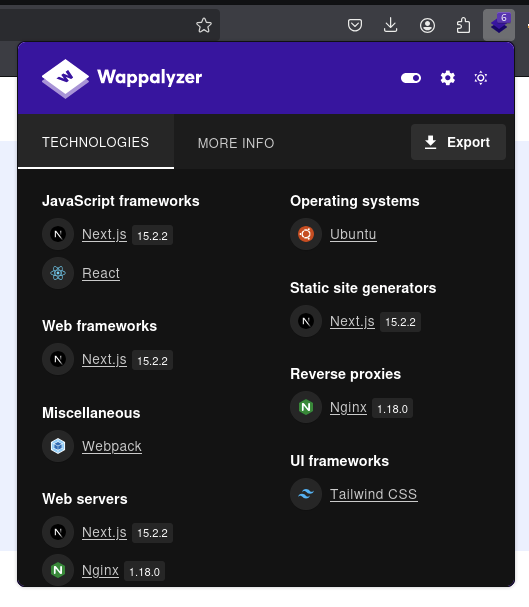Viewport: 529px width, 607px height.
Task: Open the Ubuntu link
Action: click(x=353, y=234)
